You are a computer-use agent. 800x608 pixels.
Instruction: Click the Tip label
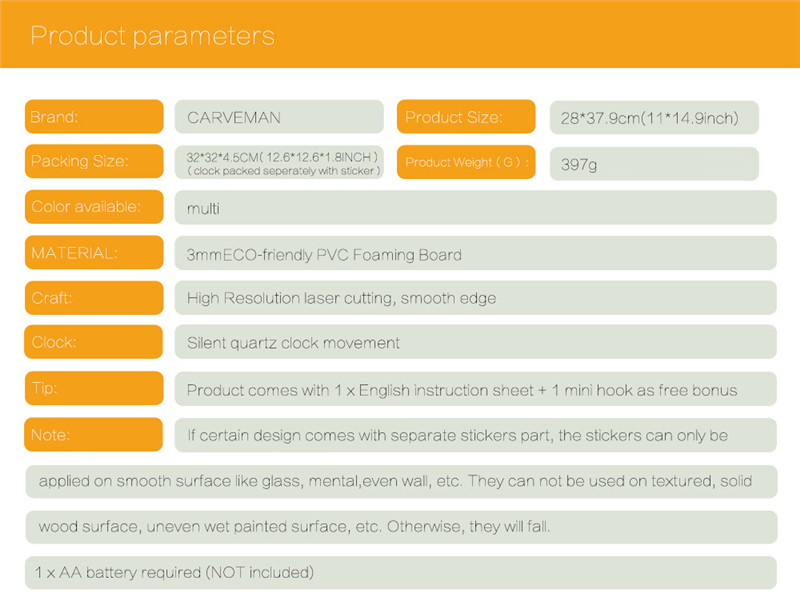[x=93, y=388]
